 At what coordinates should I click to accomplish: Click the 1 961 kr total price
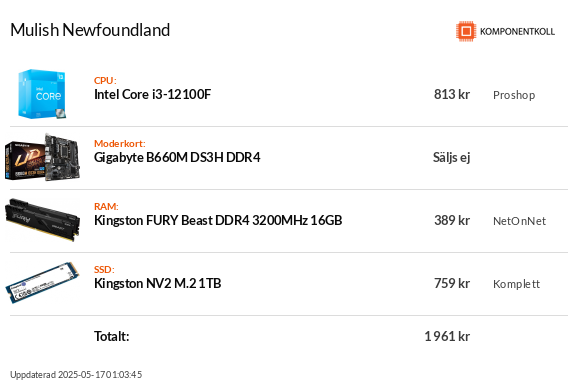pyautogui.click(x=447, y=336)
